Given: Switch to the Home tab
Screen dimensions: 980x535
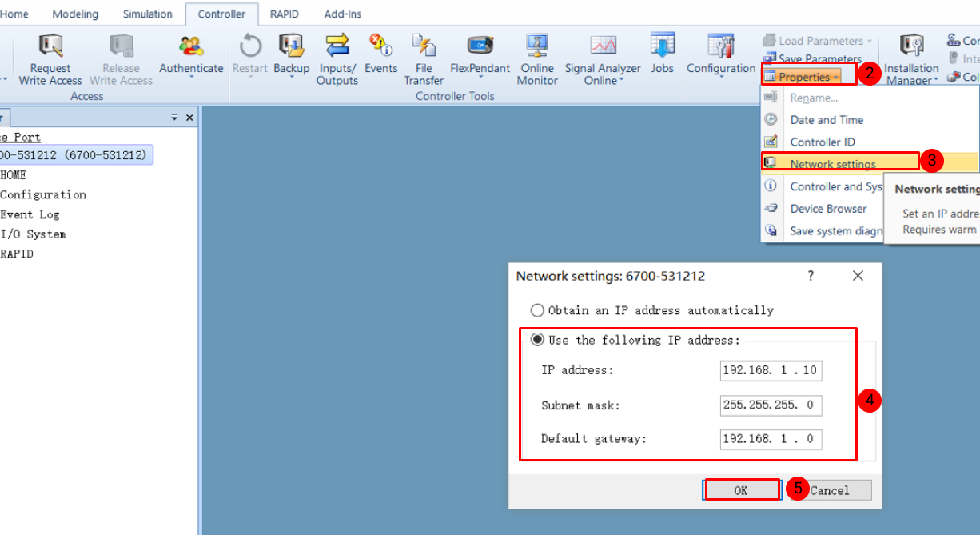Looking at the screenshot, I should [15, 14].
